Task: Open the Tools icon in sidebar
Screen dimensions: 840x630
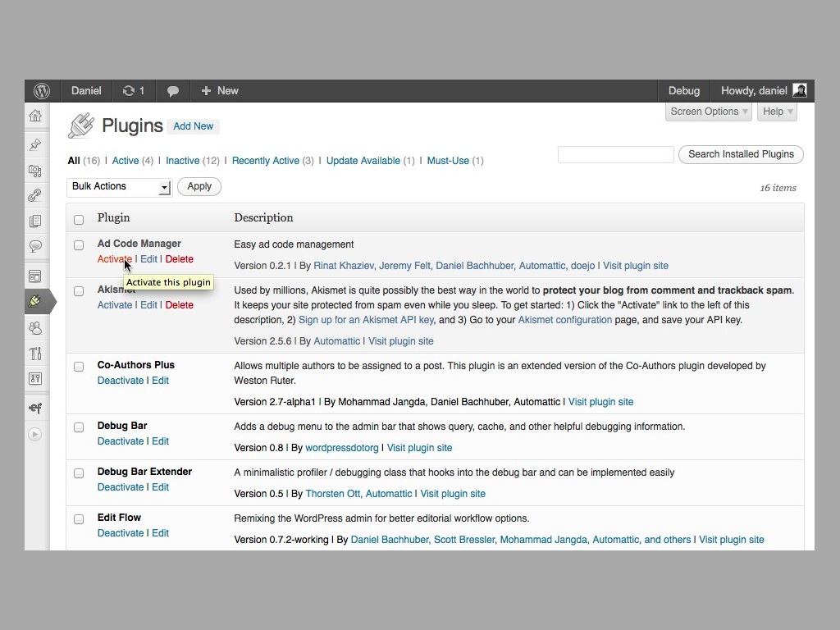Action: [35, 354]
